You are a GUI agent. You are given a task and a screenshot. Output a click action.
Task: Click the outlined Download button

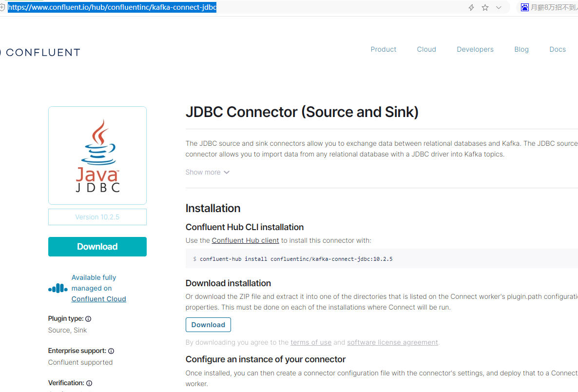tap(208, 325)
